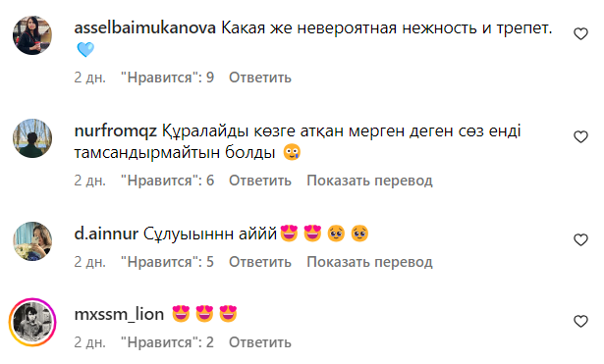The height and width of the screenshot is (364, 604).
Task: View d.ainnur's profile photo
Action: [x=32, y=241]
